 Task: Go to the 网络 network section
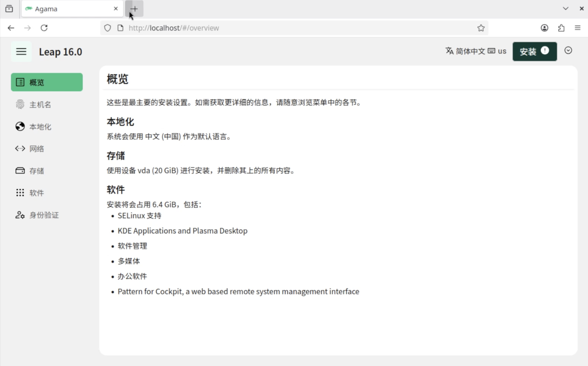[x=36, y=148]
